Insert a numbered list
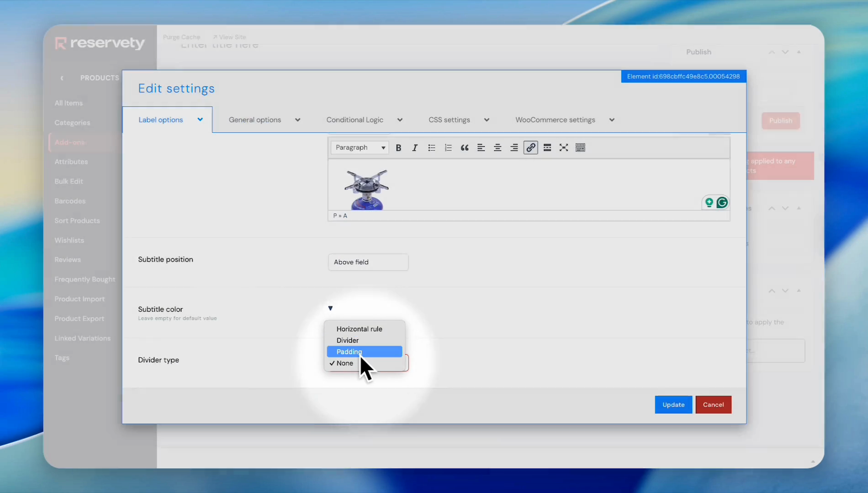Screen dimensions: 868x493 click(448, 148)
